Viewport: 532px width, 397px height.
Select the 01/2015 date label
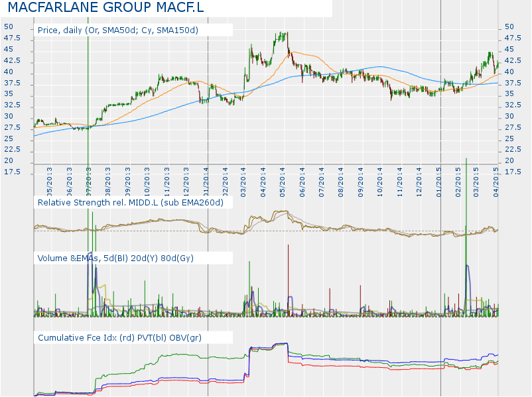click(x=438, y=182)
